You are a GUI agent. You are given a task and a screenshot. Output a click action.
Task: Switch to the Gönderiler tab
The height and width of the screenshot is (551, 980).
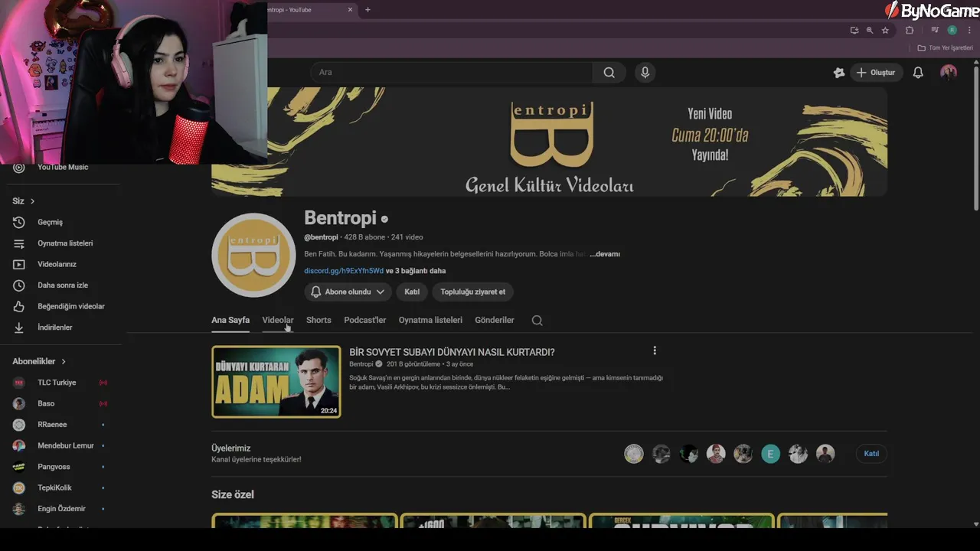click(495, 320)
